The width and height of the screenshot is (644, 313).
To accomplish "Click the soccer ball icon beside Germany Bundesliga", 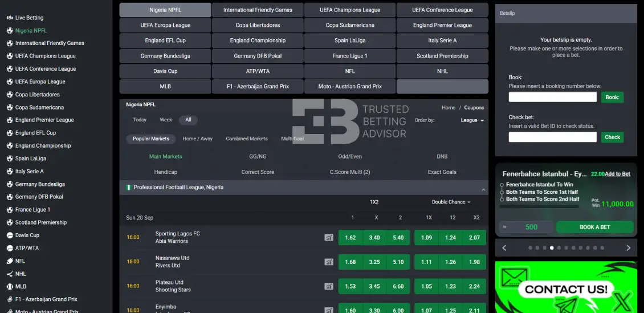I will click(x=10, y=184).
